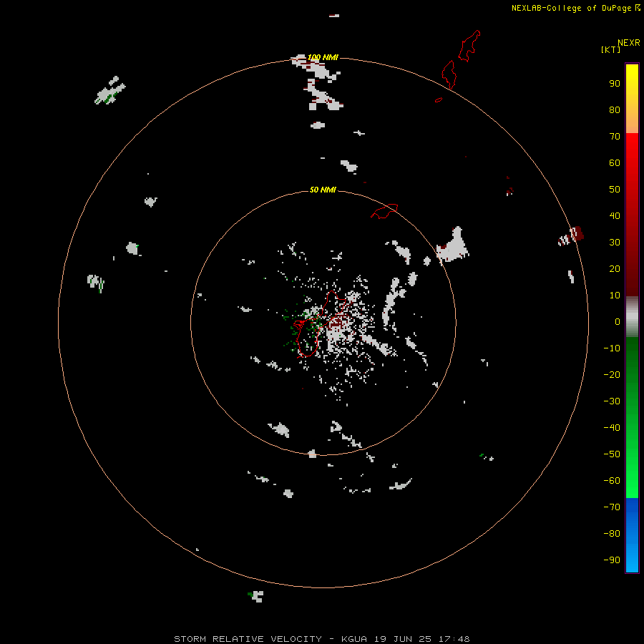Select the -90 value on the color scale
Screen dimensions: 644x644
[x=612, y=560]
